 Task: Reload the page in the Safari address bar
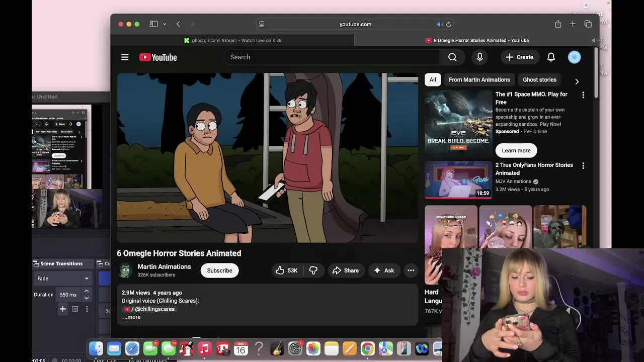pyautogui.click(x=448, y=24)
